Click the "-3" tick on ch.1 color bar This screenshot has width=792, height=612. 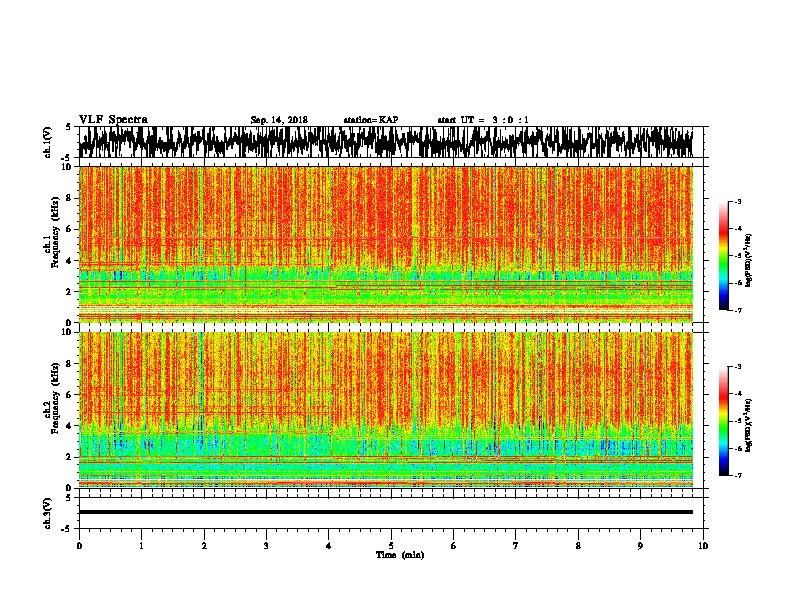[738, 202]
